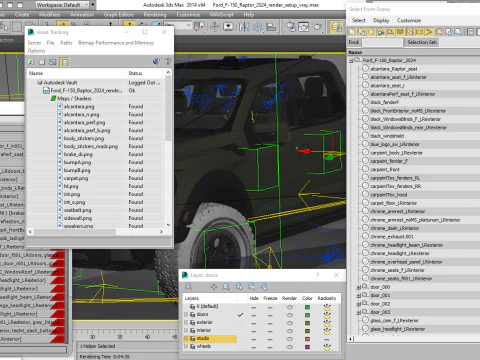This screenshot has height=360, width=480.
Task: Click Create New Layer icon in Layer dialog
Action: pyautogui.click(x=189, y=286)
